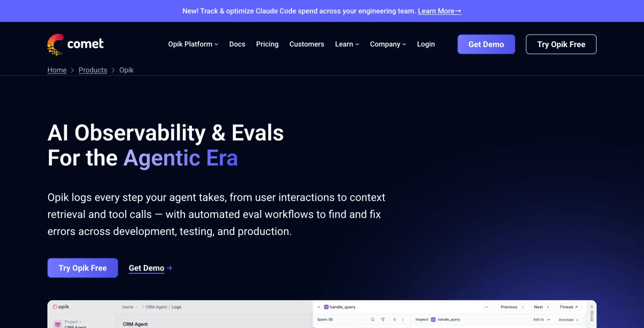Click the CRM Agent project avatar icon
The width and height of the screenshot is (644, 328).
coord(58,324)
